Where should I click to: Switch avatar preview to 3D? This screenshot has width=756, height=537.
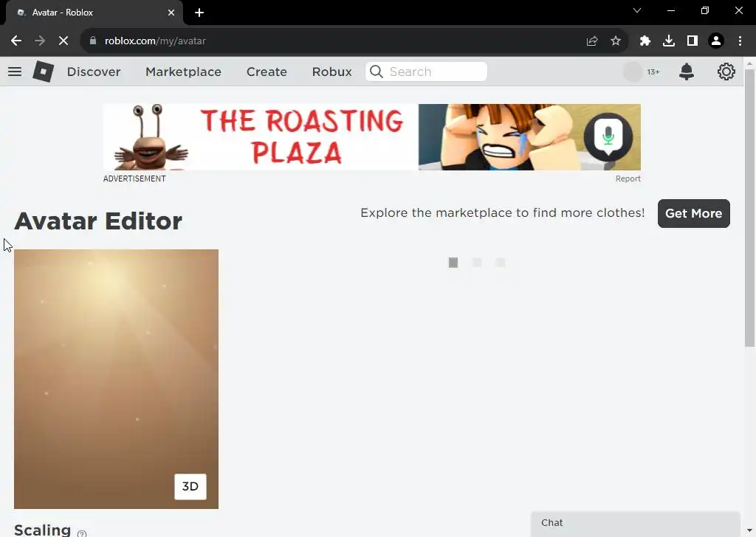190,486
